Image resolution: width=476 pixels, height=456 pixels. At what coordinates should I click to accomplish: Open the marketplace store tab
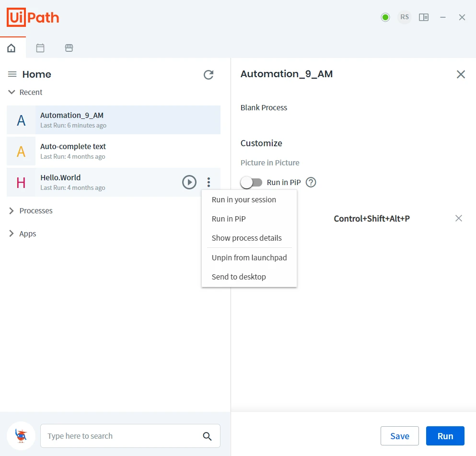tap(69, 48)
